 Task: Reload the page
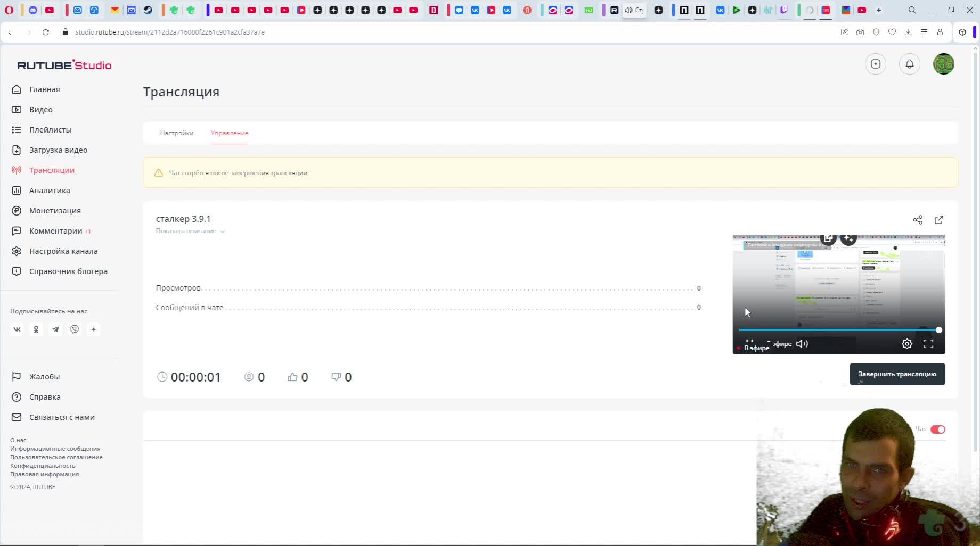46,32
